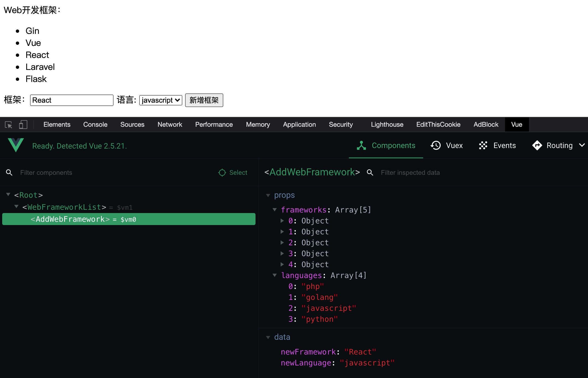Expand frameworks item 1 Object
This screenshot has width=588, height=378.
(x=282, y=232)
